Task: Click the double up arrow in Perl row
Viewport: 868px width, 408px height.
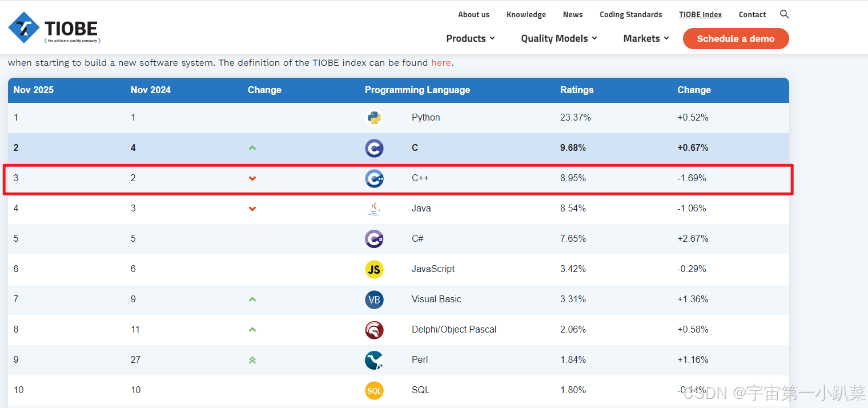Action: click(x=252, y=360)
